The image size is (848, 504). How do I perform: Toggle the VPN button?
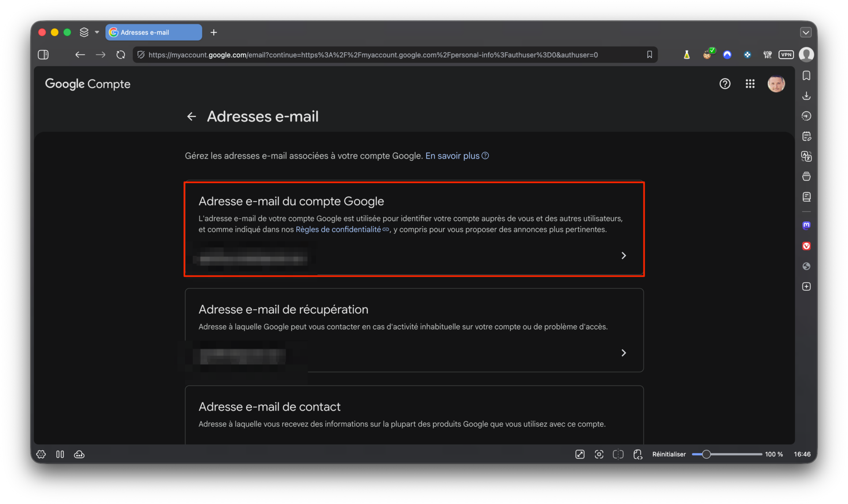[786, 55]
